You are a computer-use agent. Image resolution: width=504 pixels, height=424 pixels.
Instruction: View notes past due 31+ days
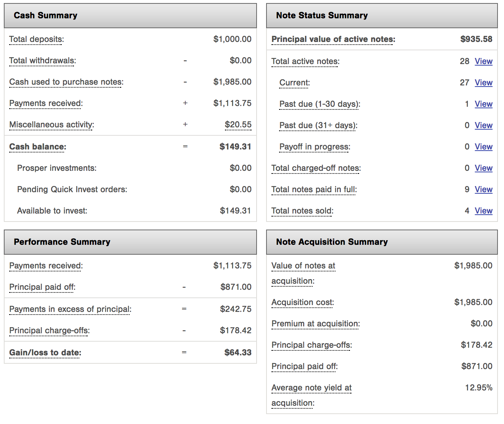tap(483, 125)
